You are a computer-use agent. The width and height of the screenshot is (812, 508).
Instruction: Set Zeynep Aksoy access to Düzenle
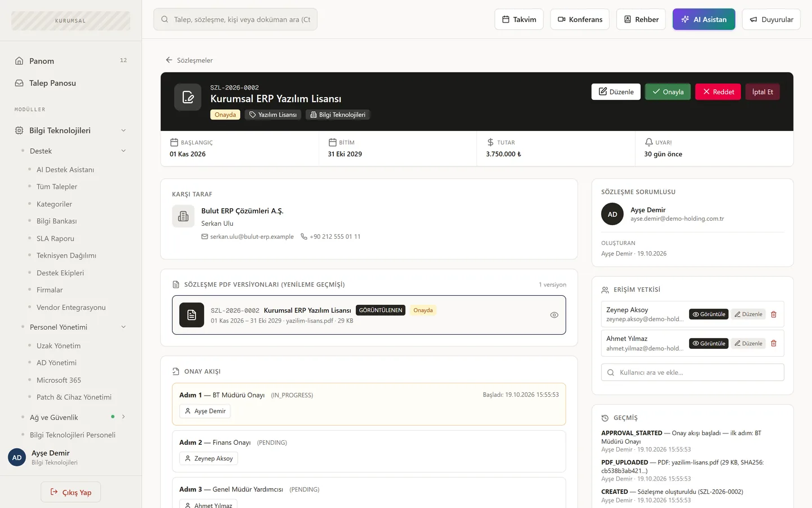coord(748,314)
